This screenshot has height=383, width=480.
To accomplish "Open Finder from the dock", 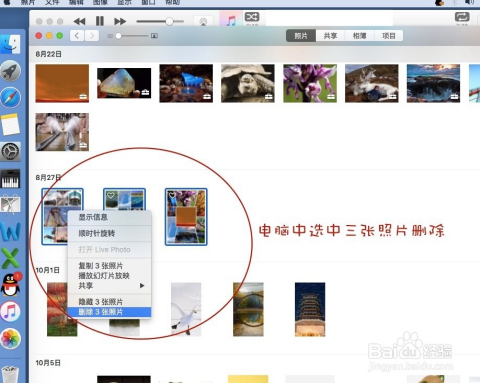I will (10, 44).
